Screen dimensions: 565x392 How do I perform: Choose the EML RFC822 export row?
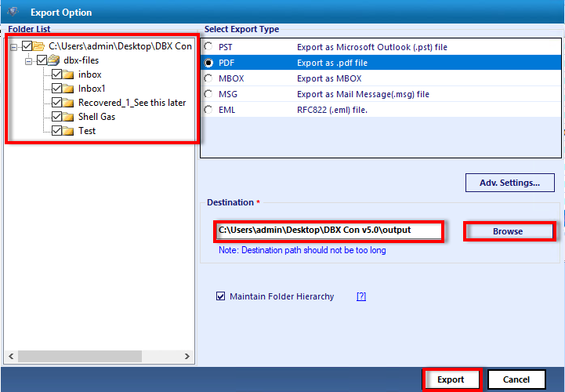tap(381, 110)
